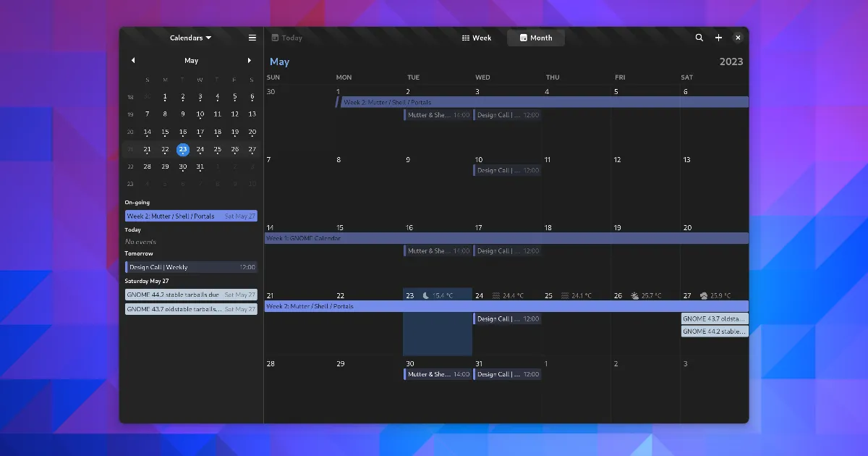Go to next month with right arrow
Screen dimensions: 868x456
pyautogui.click(x=250, y=61)
